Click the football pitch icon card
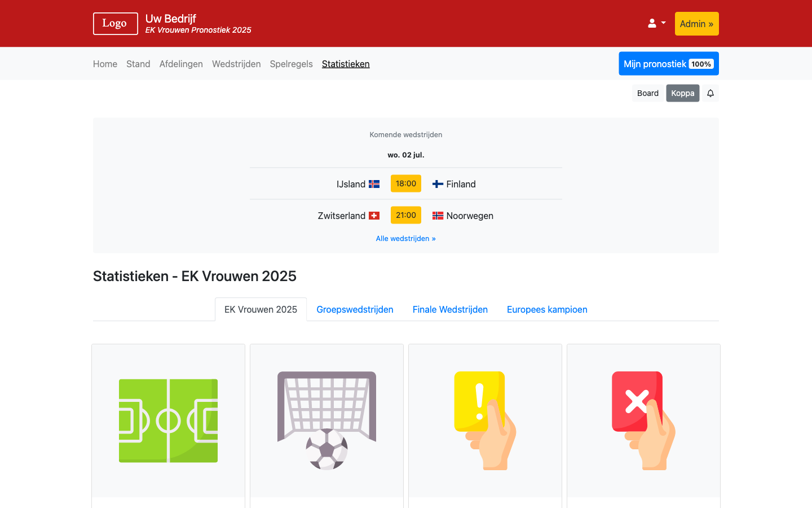812x508 pixels. (x=168, y=421)
